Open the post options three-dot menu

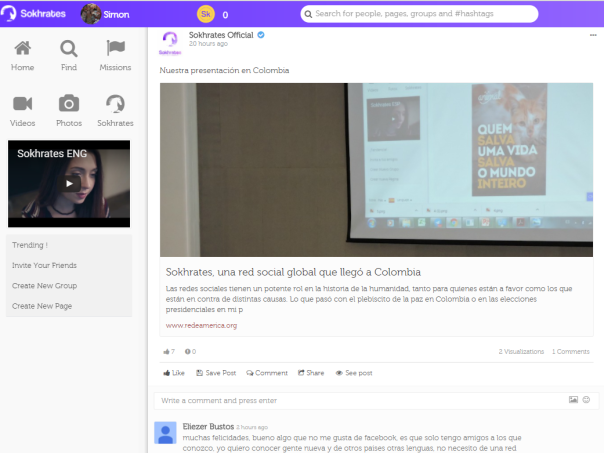[593, 35]
